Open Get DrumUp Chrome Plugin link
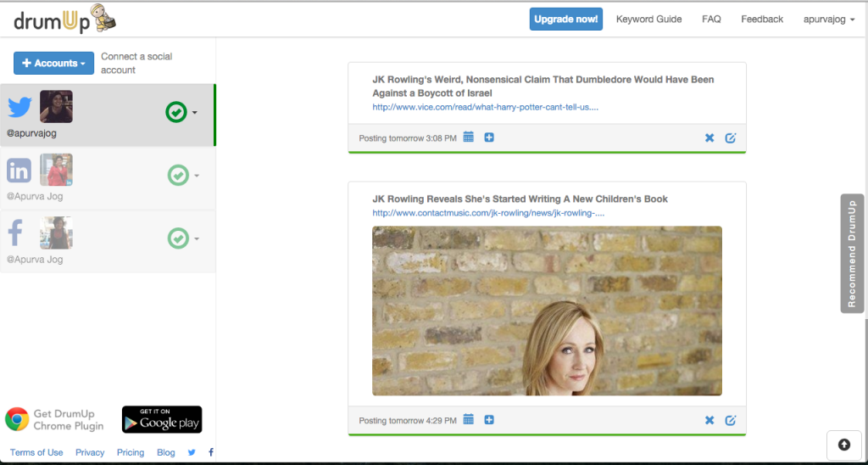This screenshot has width=868, height=465. pos(68,419)
